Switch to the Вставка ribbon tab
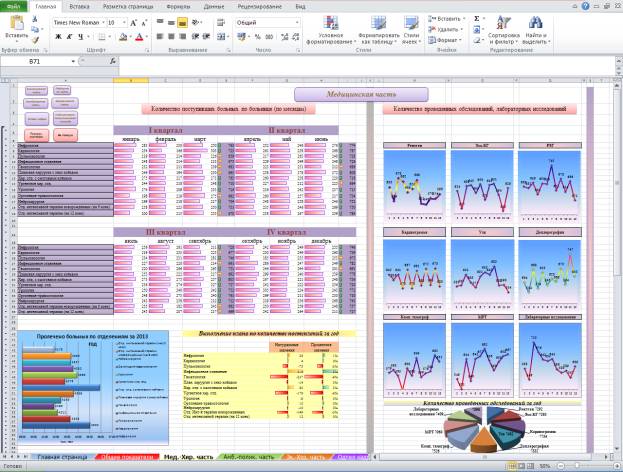The image size is (623, 472). [79, 6]
